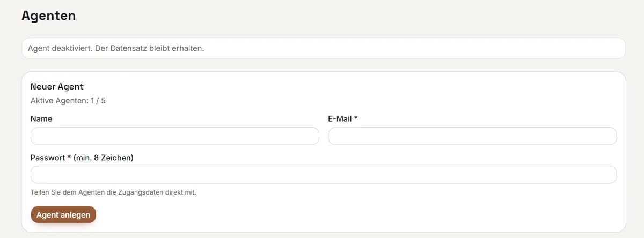Click the asterisk in the Passwort label
Screen dimensions: 644x238
[x=69, y=158]
